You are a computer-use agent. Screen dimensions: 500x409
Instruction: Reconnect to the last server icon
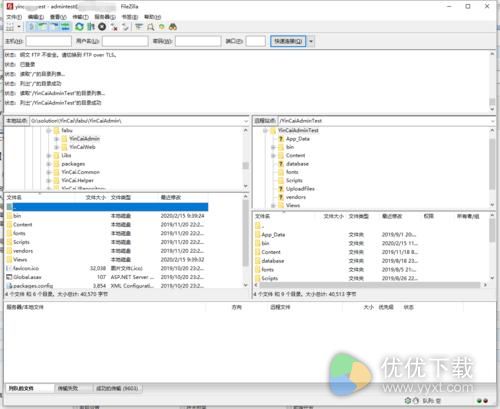coord(125,27)
